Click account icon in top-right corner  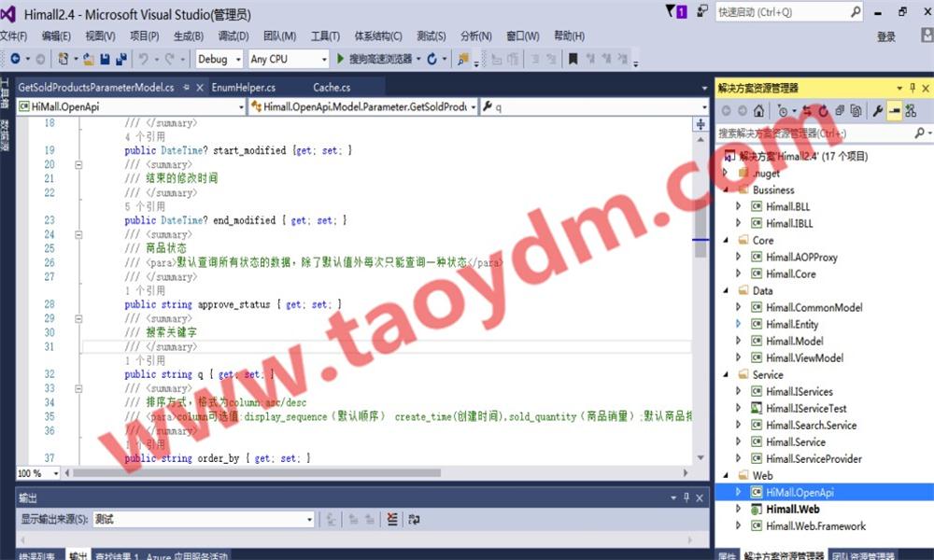point(927,35)
